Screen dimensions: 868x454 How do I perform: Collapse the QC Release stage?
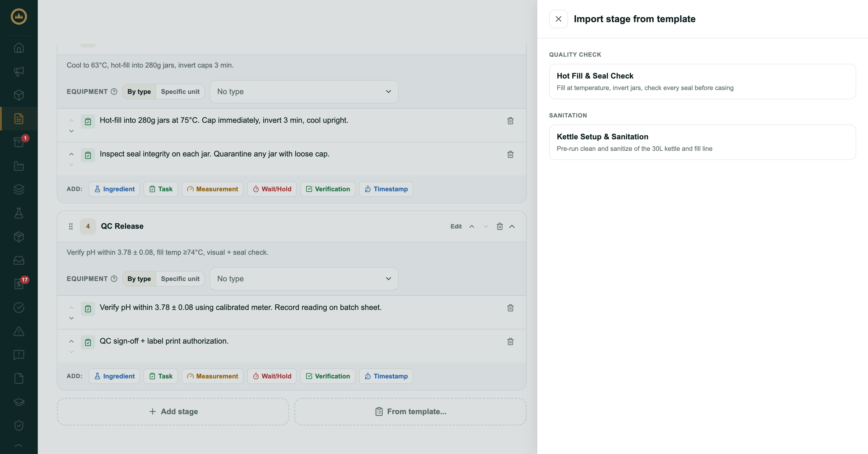tap(512, 226)
